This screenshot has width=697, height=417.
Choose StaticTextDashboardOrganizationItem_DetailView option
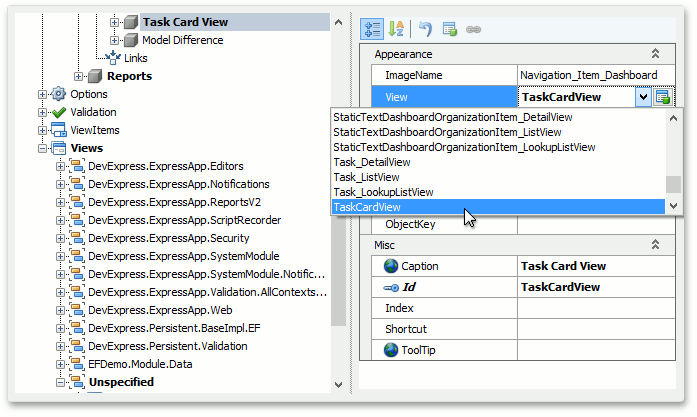coord(498,117)
